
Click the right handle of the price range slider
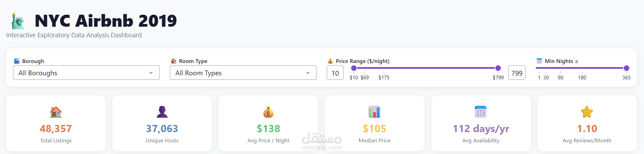(498, 68)
